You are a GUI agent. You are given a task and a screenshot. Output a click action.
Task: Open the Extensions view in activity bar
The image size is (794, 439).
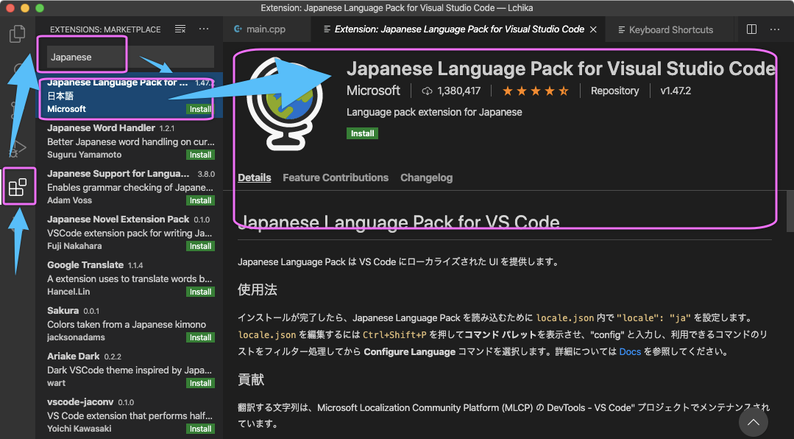tap(18, 187)
